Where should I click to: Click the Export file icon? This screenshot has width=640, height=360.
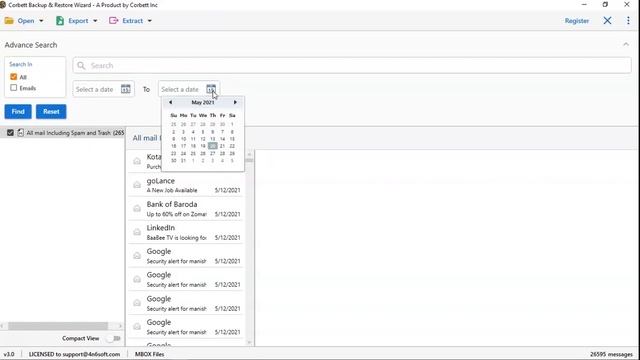pos(60,21)
